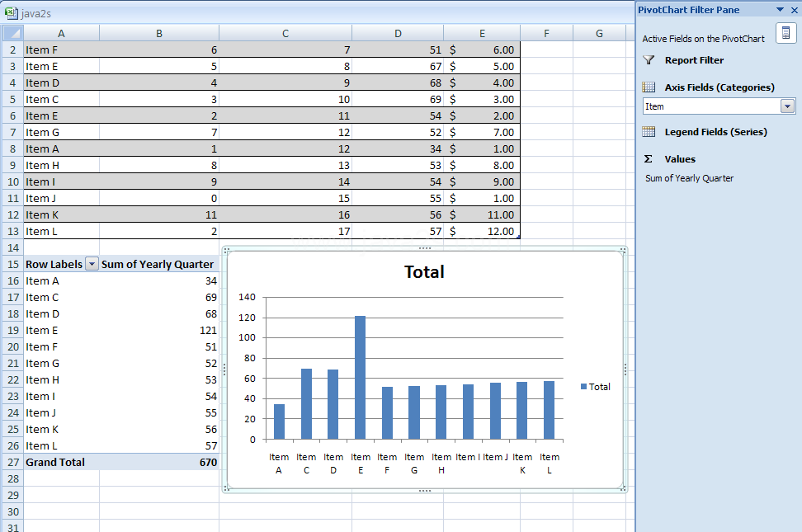The height and width of the screenshot is (532, 802).
Task: Select the value 57 for Item L
Action: (x=159, y=445)
